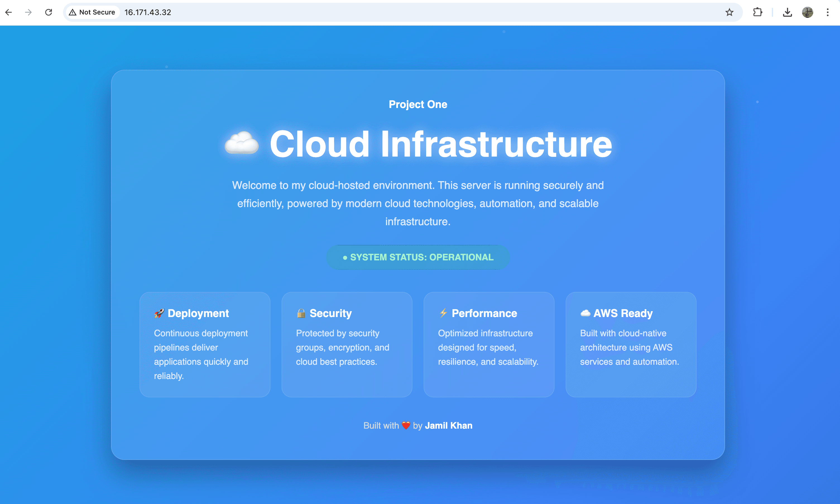Select the Performance card title
The width and height of the screenshot is (840, 504).
[x=484, y=313]
